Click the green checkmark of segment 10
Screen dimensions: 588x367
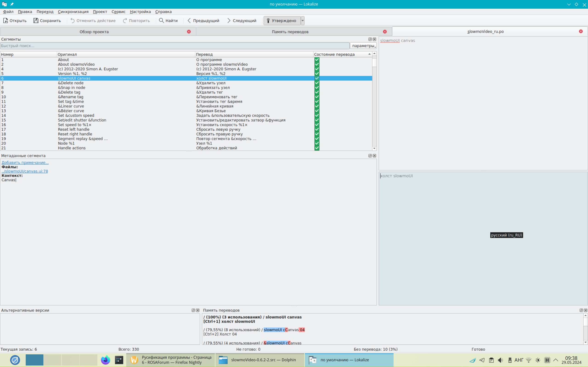tap(317, 97)
